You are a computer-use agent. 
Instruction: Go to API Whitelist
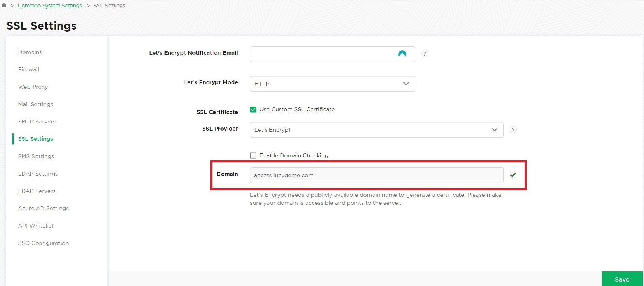tap(36, 226)
